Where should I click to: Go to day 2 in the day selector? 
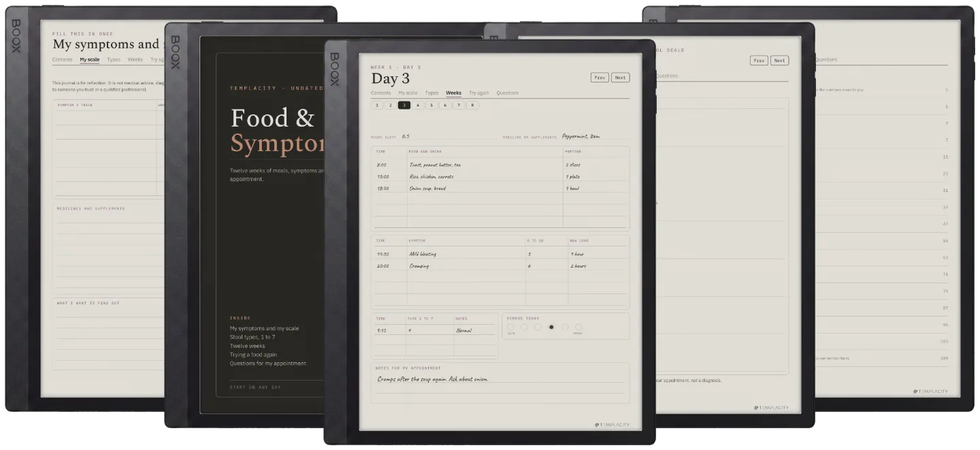[391, 106]
